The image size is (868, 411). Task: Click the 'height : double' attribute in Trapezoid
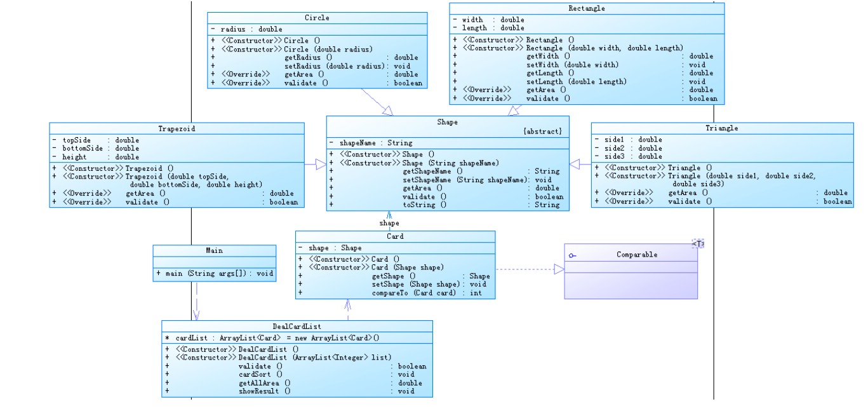(x=101, y=157)
